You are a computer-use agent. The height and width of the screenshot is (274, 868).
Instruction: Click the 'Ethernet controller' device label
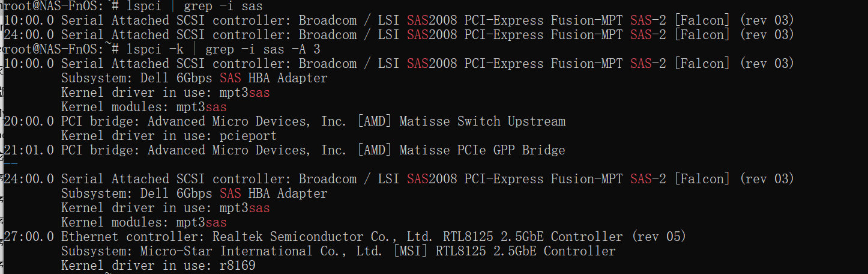tap(130, 237)
